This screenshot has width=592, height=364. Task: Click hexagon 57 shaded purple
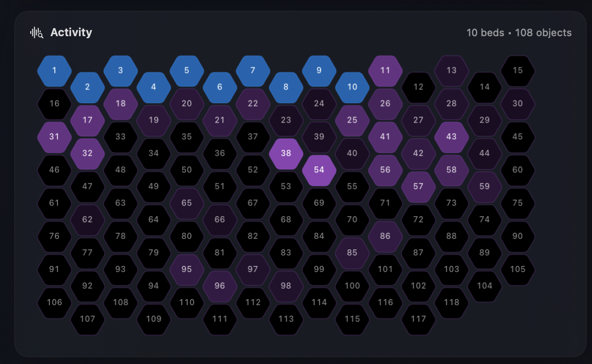click(x=419, y=187)
